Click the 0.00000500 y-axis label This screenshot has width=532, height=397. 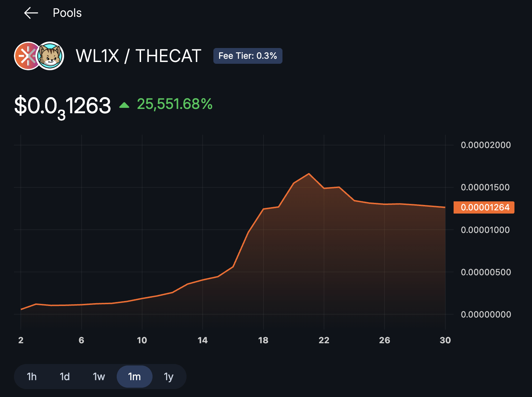(x=486, y=272)
